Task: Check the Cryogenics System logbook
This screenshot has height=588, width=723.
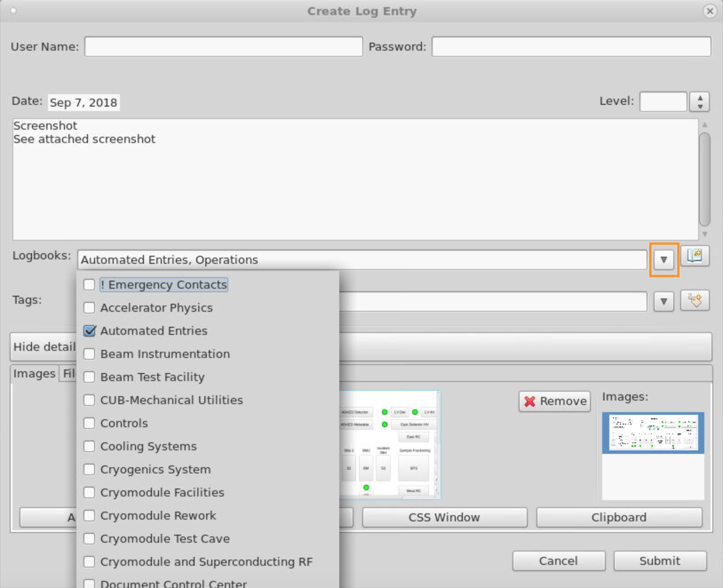Action: click(89, 469)
